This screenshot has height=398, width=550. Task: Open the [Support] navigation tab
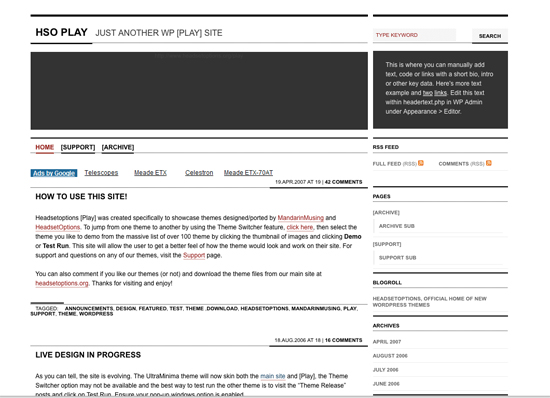(78, 147)
